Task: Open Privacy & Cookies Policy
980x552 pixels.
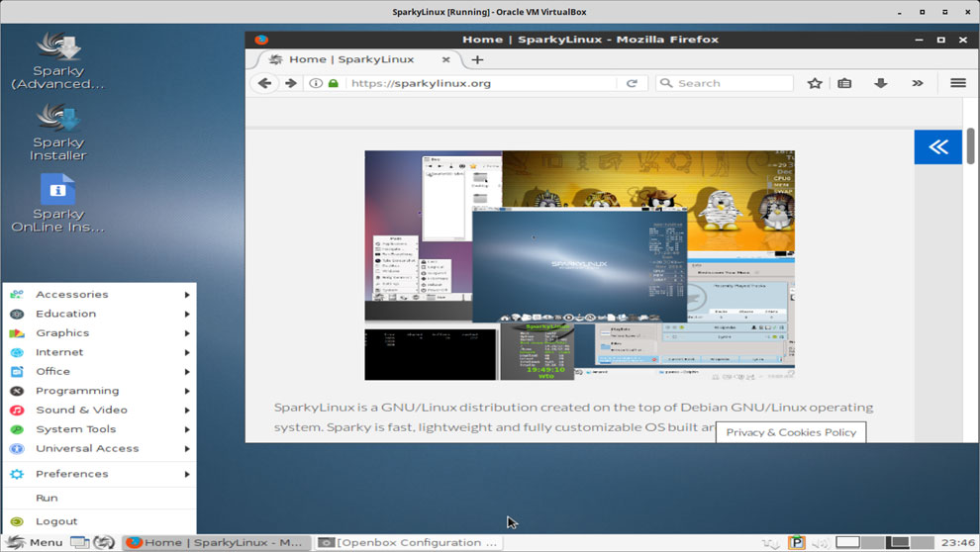Action: click(791, 432)
